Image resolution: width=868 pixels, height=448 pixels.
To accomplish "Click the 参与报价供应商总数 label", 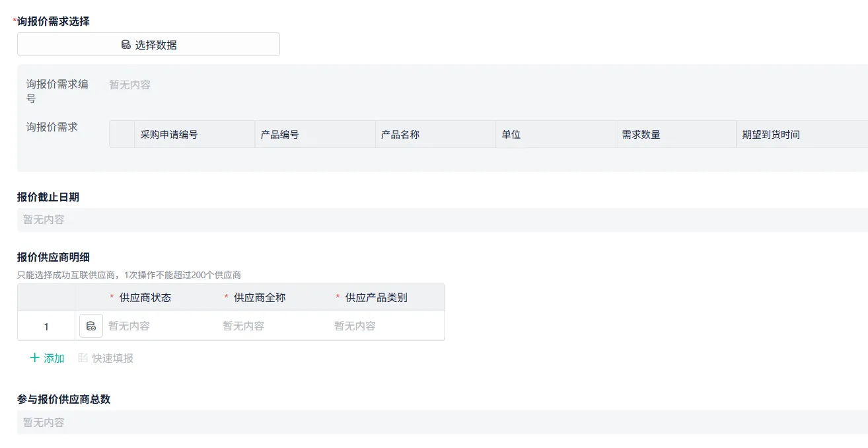I will (x=63, y=399).
